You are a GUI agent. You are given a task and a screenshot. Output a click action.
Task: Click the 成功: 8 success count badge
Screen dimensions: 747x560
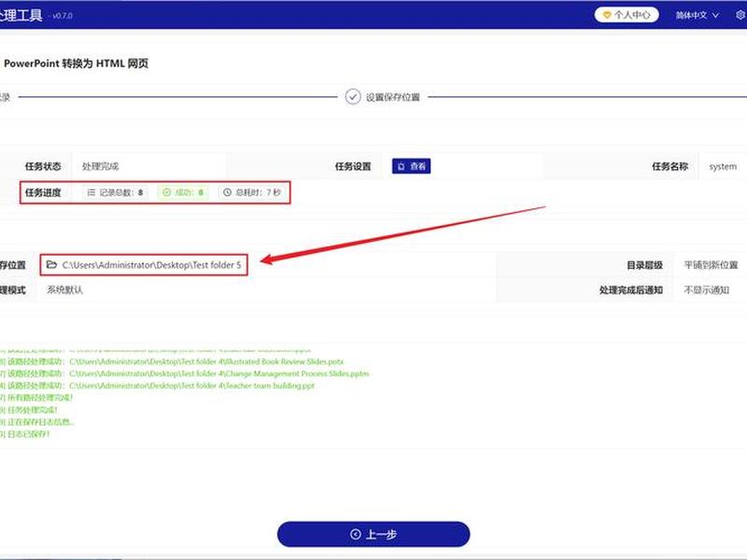click(183, 192)
